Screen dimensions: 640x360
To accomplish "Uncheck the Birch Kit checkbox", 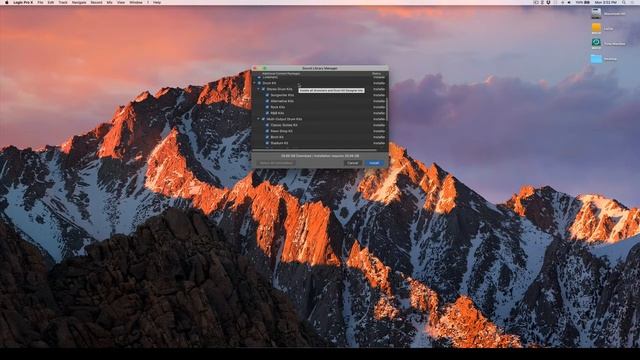I will pos(267,137).
